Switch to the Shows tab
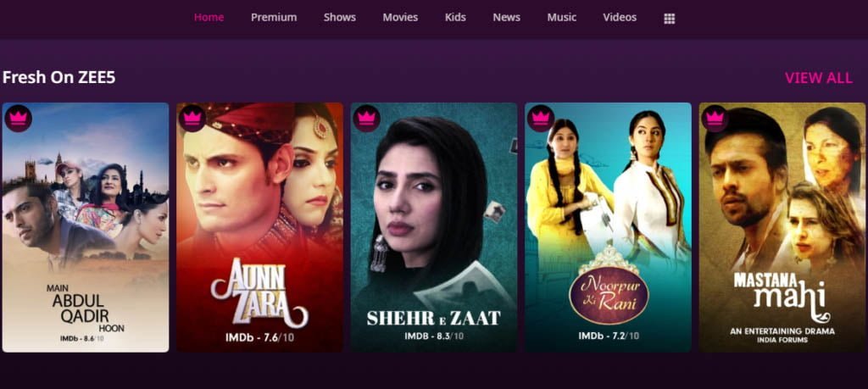Viewport: 868px width, 389px height. [x=340, y=17]
